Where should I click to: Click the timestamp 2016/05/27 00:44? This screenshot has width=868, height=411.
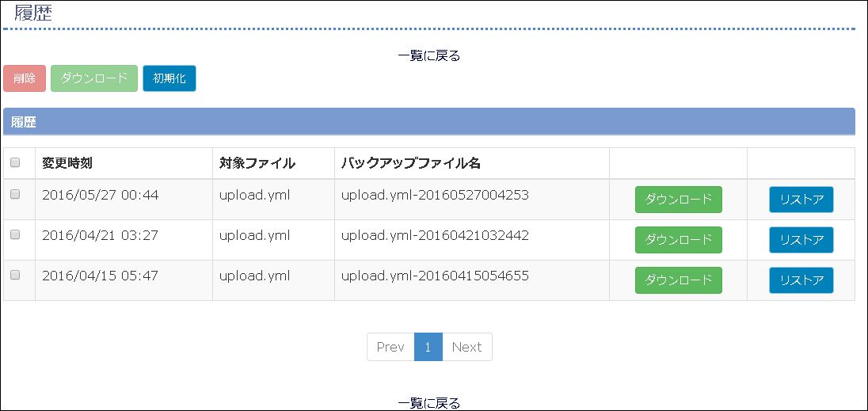[101, 196]
